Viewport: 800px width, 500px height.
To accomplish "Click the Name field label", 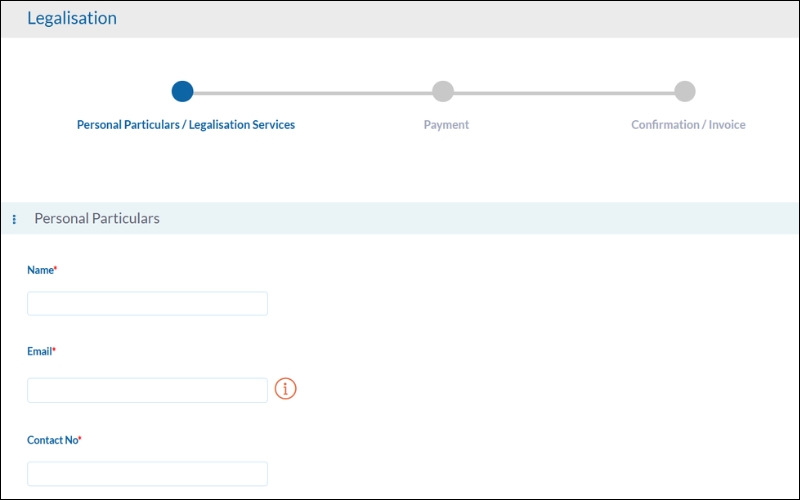I will tap(39, 270).
